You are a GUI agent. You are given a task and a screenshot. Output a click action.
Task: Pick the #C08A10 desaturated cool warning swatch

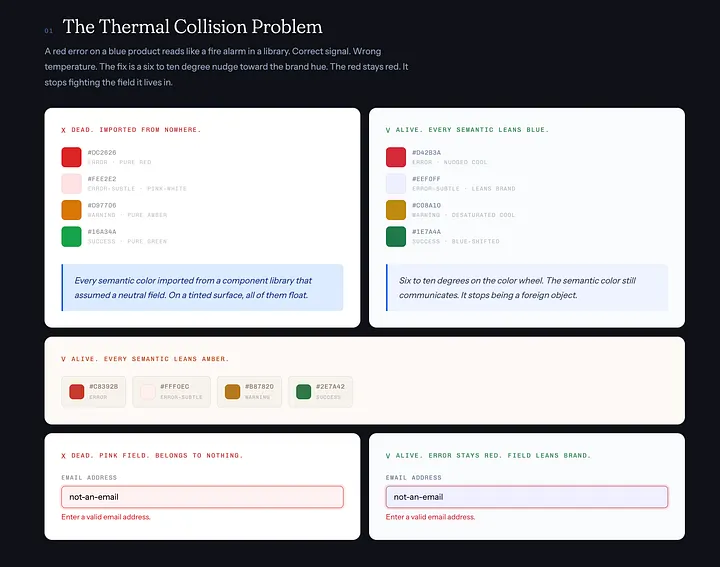point(396,210)
